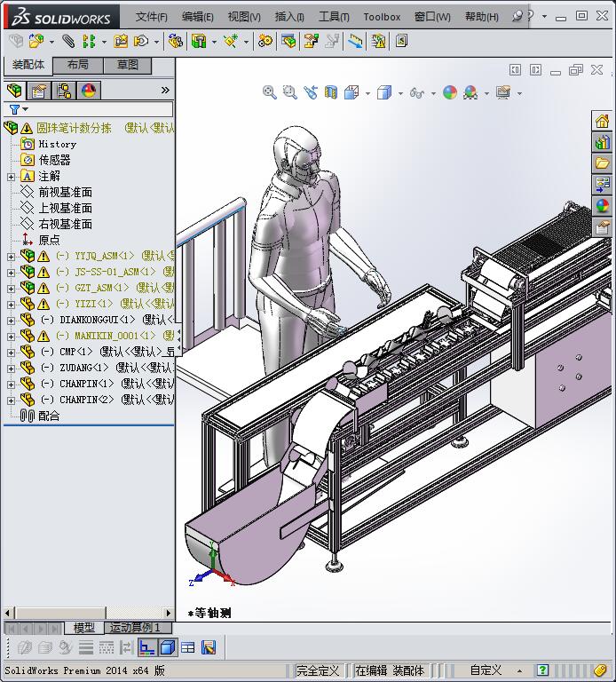Click the status bar help question icon
The width and height of the screenshot is (616, 682).
click(x=542, y=670)
